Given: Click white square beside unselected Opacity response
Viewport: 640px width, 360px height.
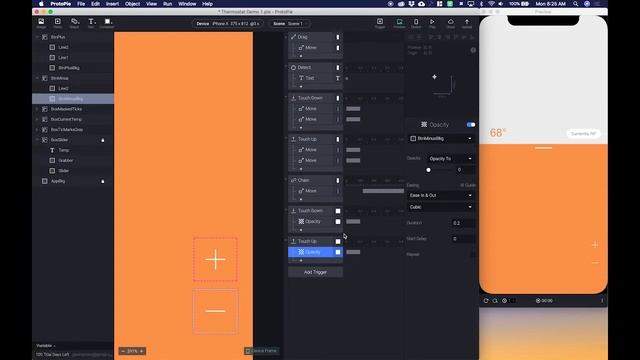Looking at the screenshot, I should point(338,222).
